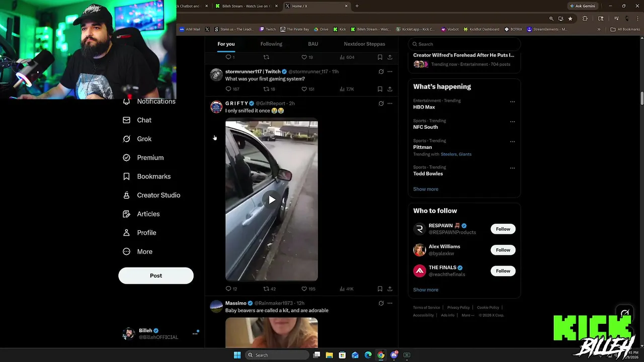
Task: Open more options on GRIFTY post
Action: click(389, 103)
